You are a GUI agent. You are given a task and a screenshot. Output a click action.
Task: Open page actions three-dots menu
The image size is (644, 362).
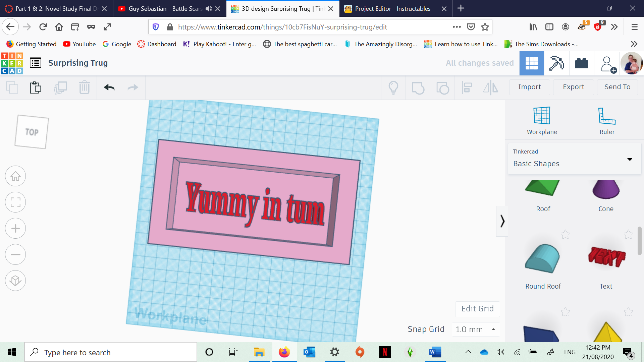pyautogui.click(x=457, y=27)
